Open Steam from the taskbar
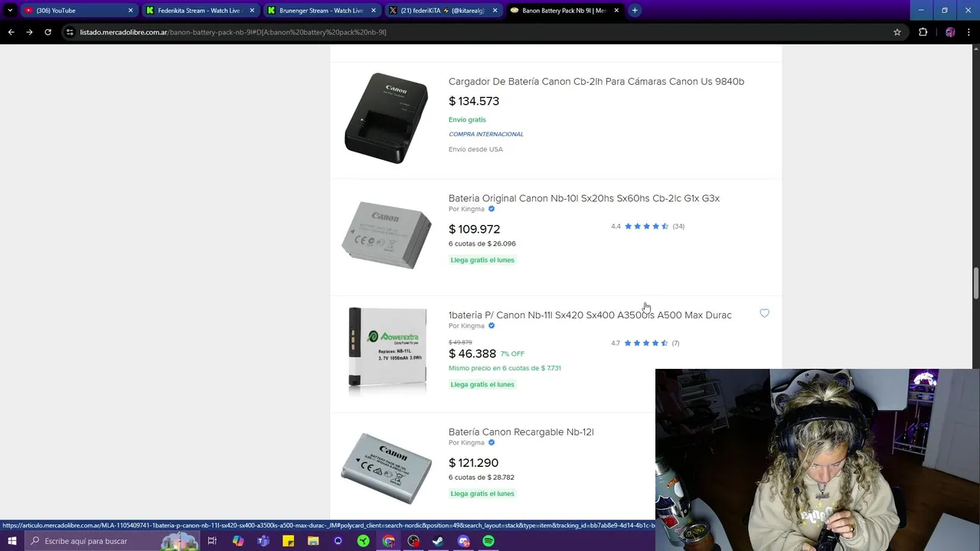The height and width of the screenshot is (551, 980). (x=438, y=541)
